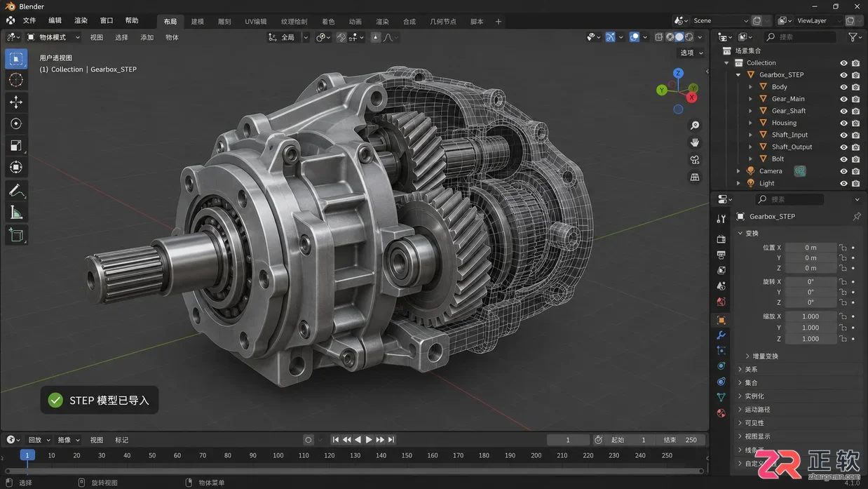The image size is (868, 489).
Task: Open the 选项 dropdown in viewport
Action: [x=691, y=53]
